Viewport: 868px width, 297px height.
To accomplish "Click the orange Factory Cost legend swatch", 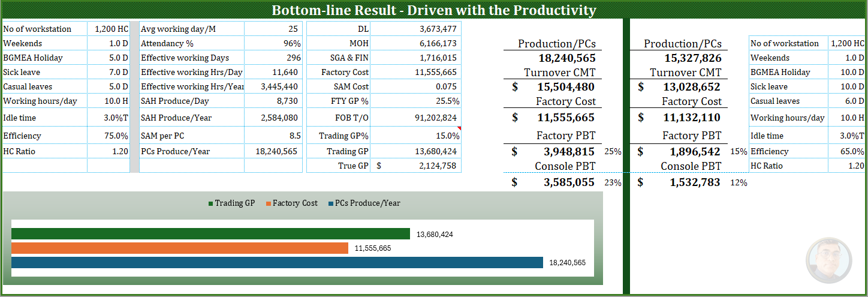I will tap(268, 203).
